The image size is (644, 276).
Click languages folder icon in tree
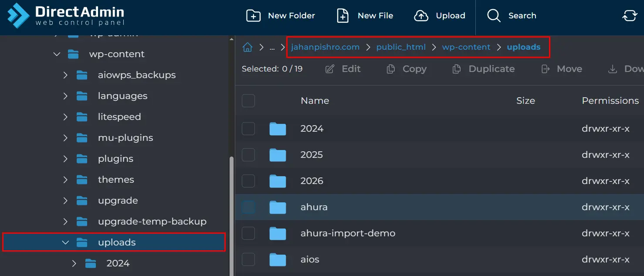coord(82,96)
